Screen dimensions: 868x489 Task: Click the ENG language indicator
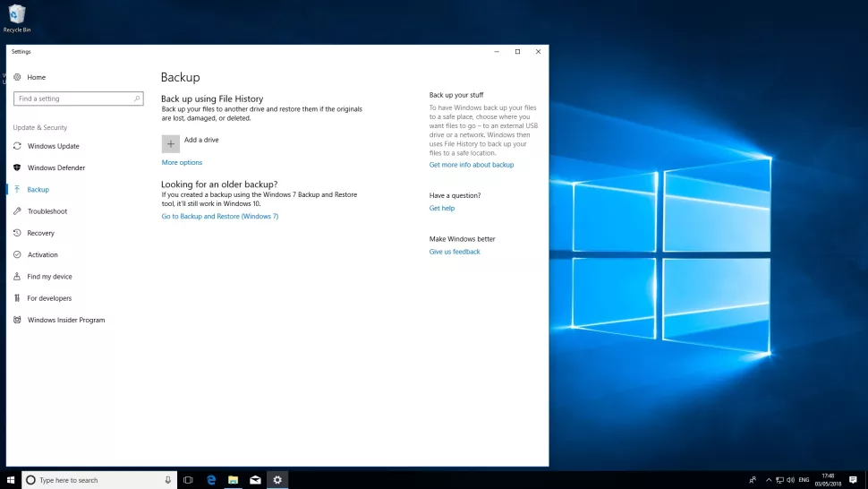pyautogui.click(x=804, y=479)
